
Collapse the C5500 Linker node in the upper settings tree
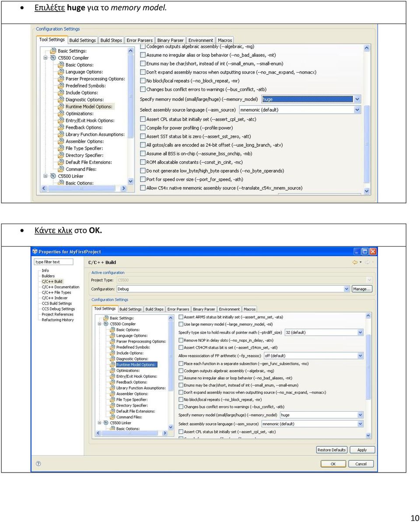[45, 176]
